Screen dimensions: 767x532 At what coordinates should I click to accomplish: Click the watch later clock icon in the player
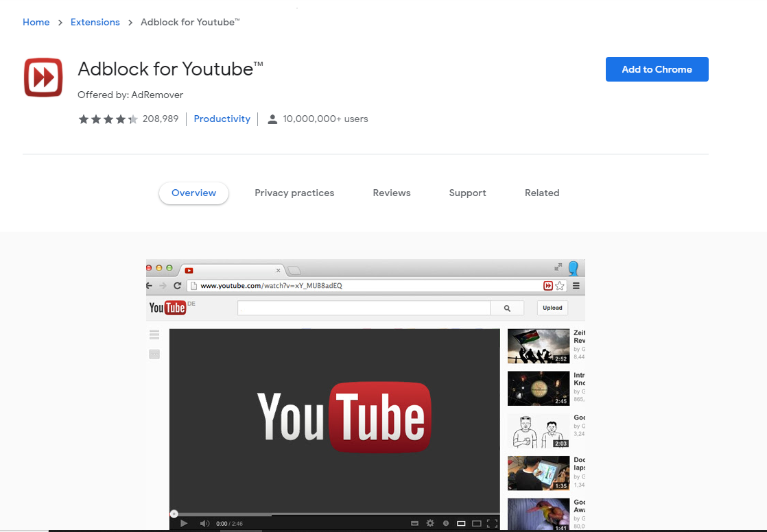(x=446, y=523)
